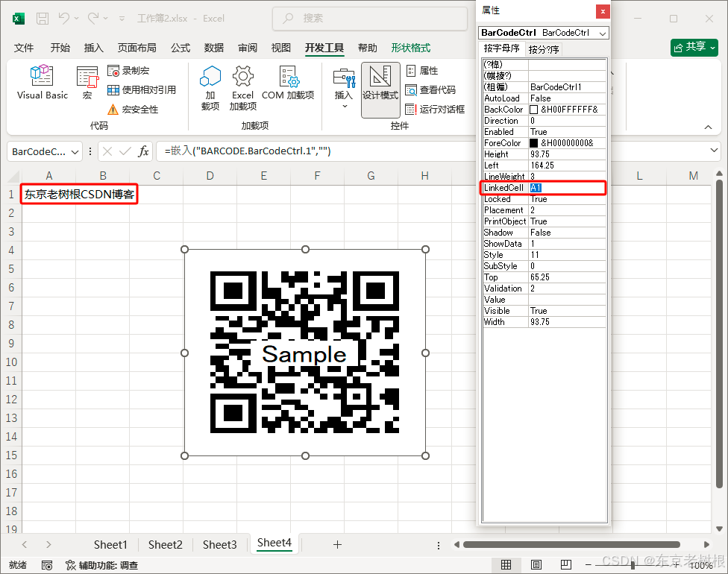728x574 pixels.
Task: Open the Visual Basic editor
Action: click(43, 83)
